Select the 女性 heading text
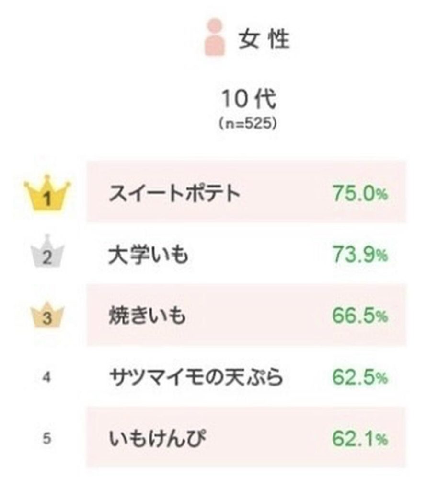The image size is (448, 491). point(264,39)
